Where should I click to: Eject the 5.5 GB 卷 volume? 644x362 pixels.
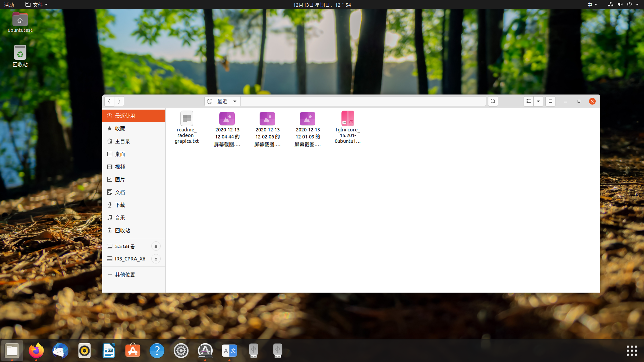(x=156, y=246)
